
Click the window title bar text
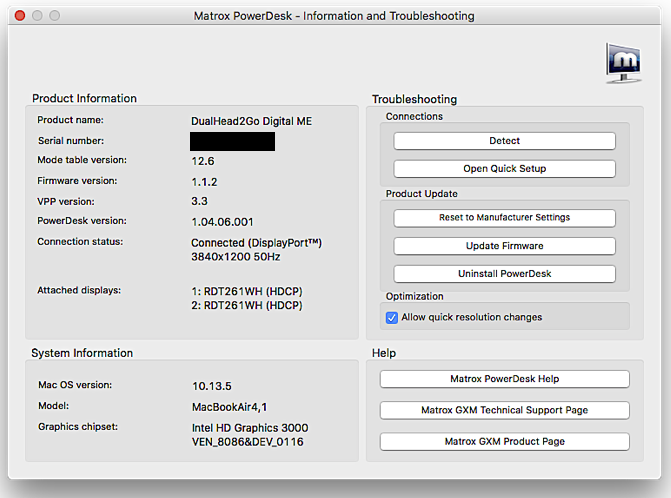click(x=334, y=16)
